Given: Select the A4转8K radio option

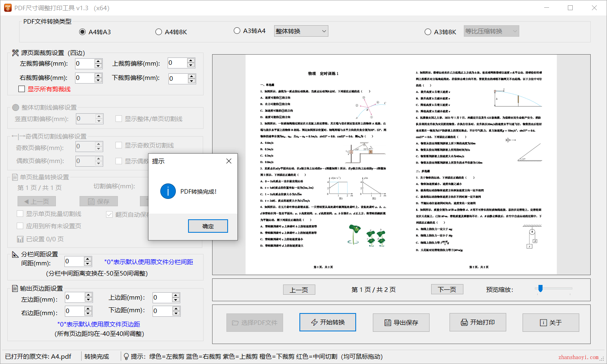Looking at the screenshot, I should coord(159,32).
